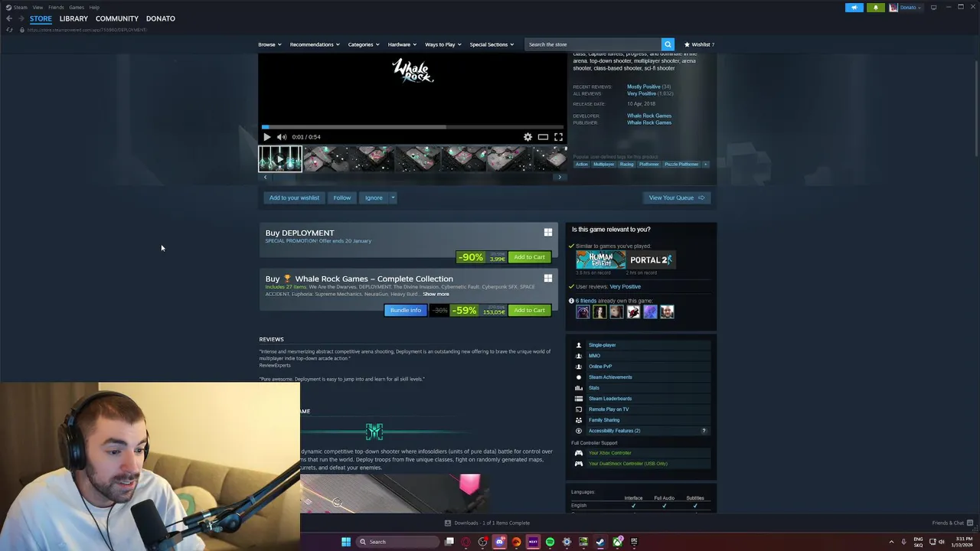Add DEPLOYMENT to your wishlist
The height and width of the screenshot is (551, 980).
[x=294, y=197]
